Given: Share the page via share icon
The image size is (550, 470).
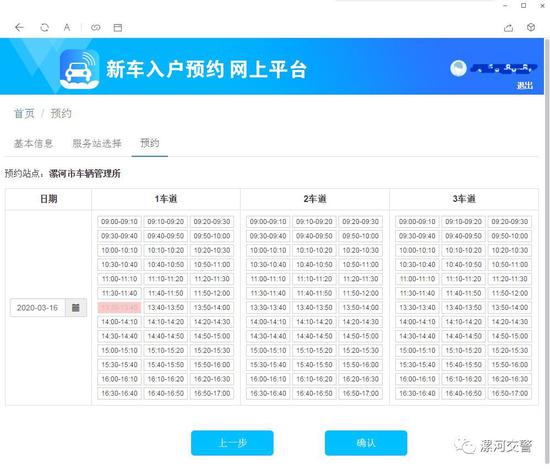Looking at the screenshot, I should (509, 28).
